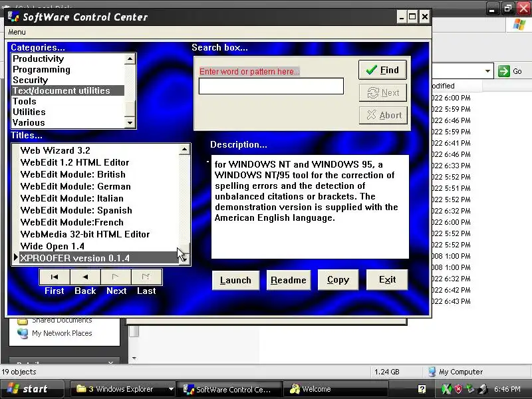Viewport: 532px width, 399px height.
Task: Switch to Welcome window in taskbar
Action: tap(334, 389)
